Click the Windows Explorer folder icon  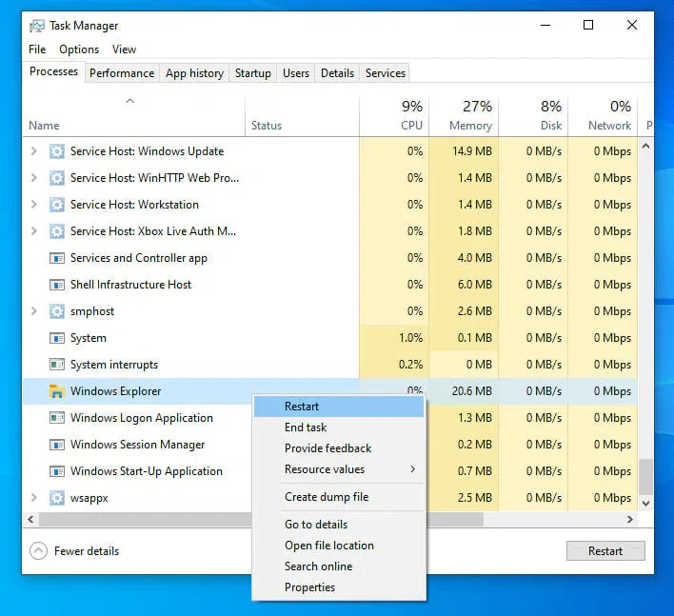pos(56,391)
